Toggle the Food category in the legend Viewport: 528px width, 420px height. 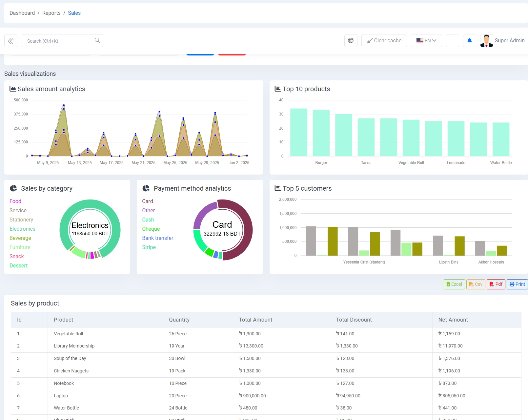[x=15, y=201]
